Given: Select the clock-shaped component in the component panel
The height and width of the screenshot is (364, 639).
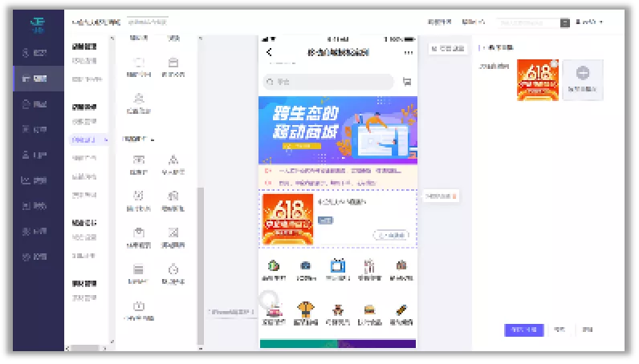Looking at the screenshot, I should 173,269.
